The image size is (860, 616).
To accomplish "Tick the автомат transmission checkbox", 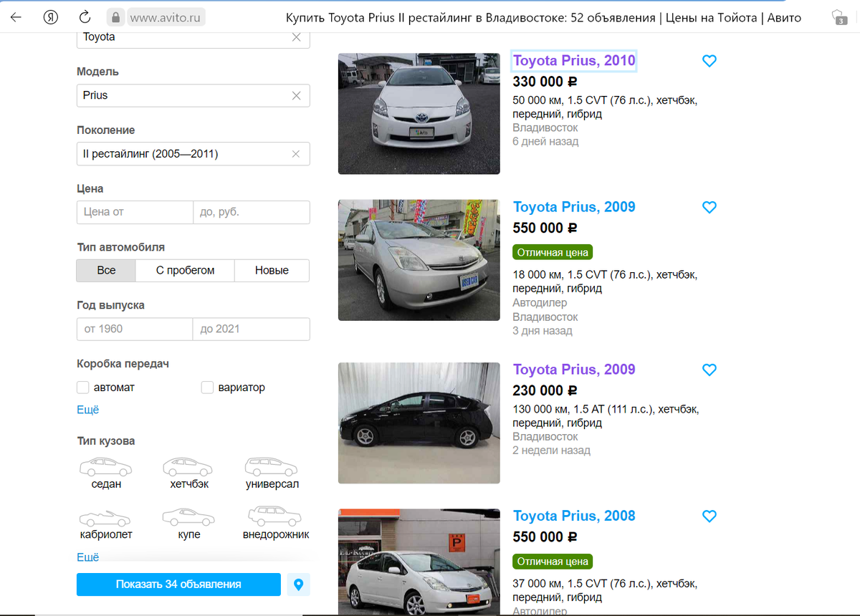I will [x=82, y=388].
